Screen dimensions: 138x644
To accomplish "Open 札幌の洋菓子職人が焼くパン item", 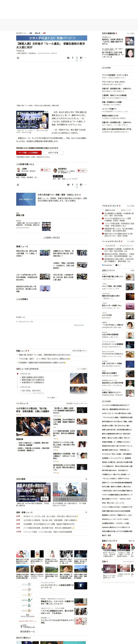I will coord(113,276).
